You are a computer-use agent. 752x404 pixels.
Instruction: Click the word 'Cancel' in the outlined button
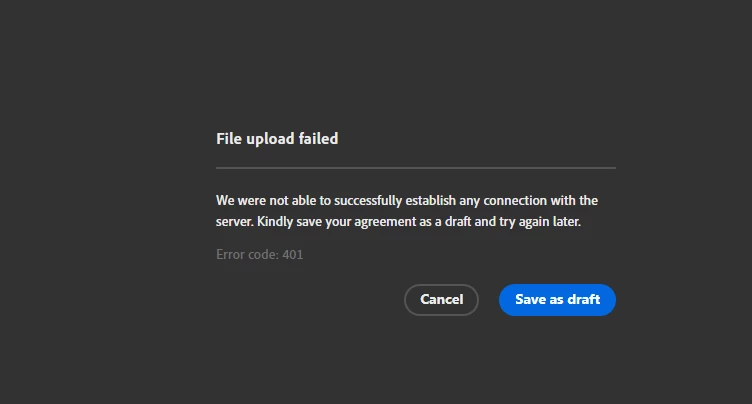pos(442,299)
